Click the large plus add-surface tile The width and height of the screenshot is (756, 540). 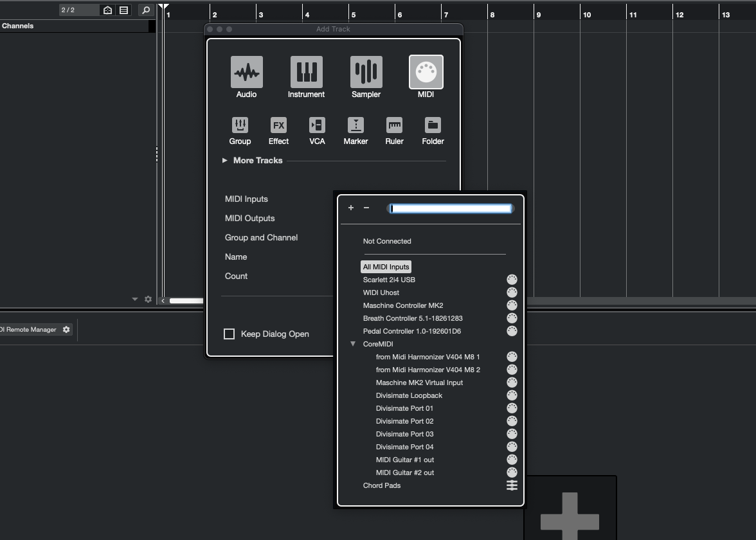tap(570, 508)
